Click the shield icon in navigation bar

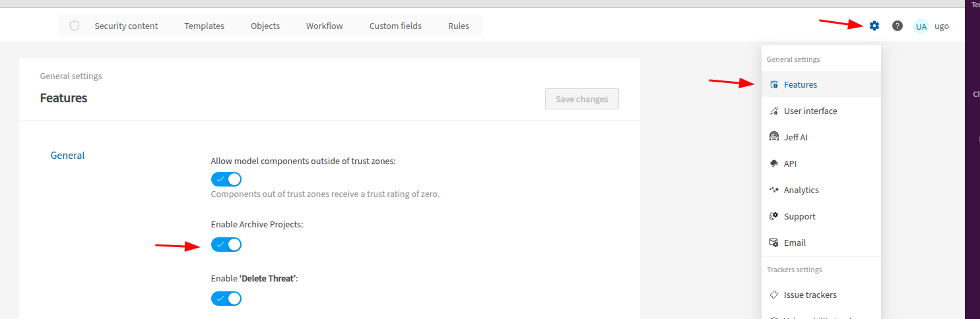(x=75, y=26)
